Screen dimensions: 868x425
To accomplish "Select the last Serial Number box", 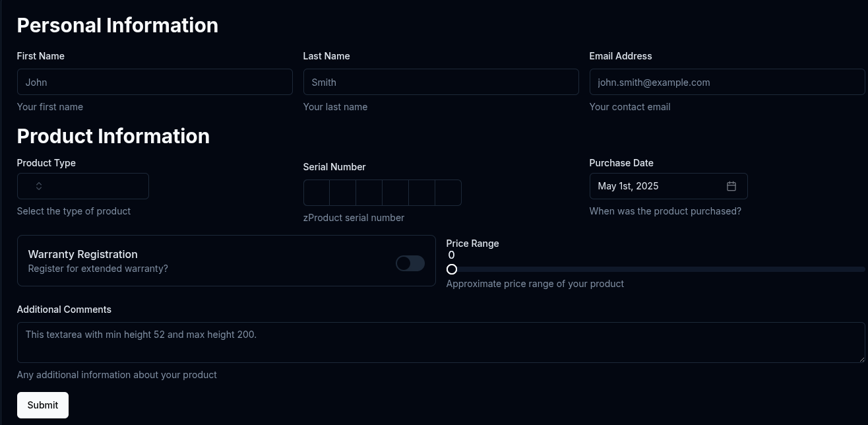I will point(448,193).
